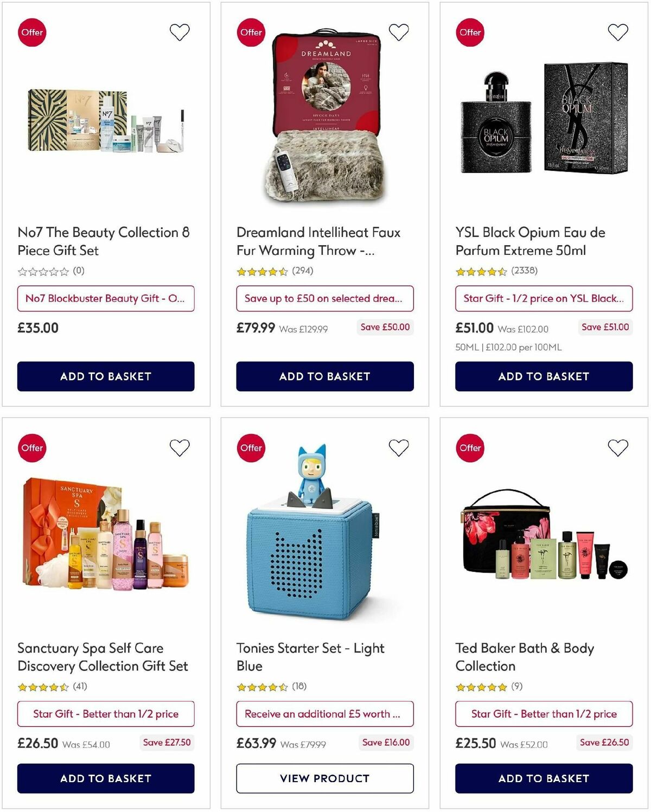Click the heart icon on No7 Beauty Collection
651x812 pixels.
pos(180,33)
